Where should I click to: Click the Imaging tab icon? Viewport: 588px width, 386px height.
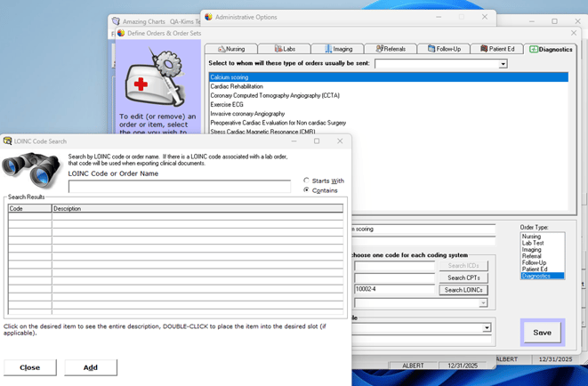[328, 49]
